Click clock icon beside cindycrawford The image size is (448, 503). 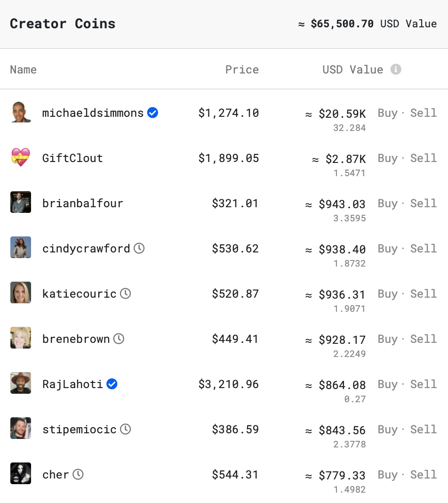(x=139, y=248)
